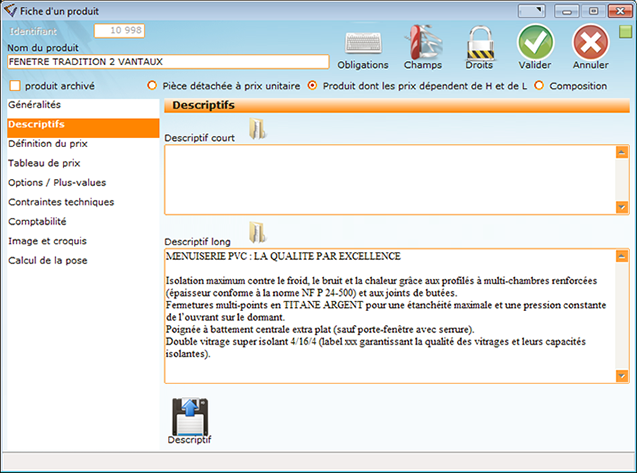The image size is (637, 473).
Task: Click the green square indicator top right
Action: click(x=625, y=32)
